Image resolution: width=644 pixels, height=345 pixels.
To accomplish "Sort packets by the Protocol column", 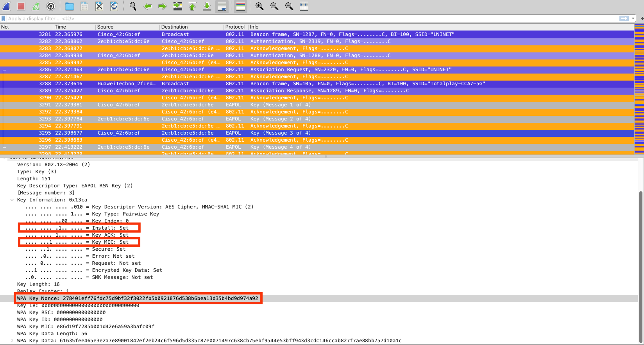I will [x=235, y=27].
